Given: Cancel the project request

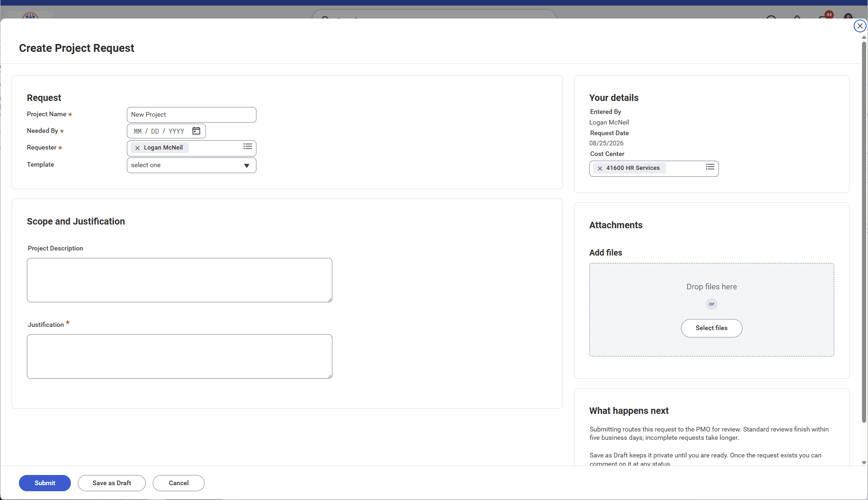Looking at the screenshot, I should (x=179, y=483).
